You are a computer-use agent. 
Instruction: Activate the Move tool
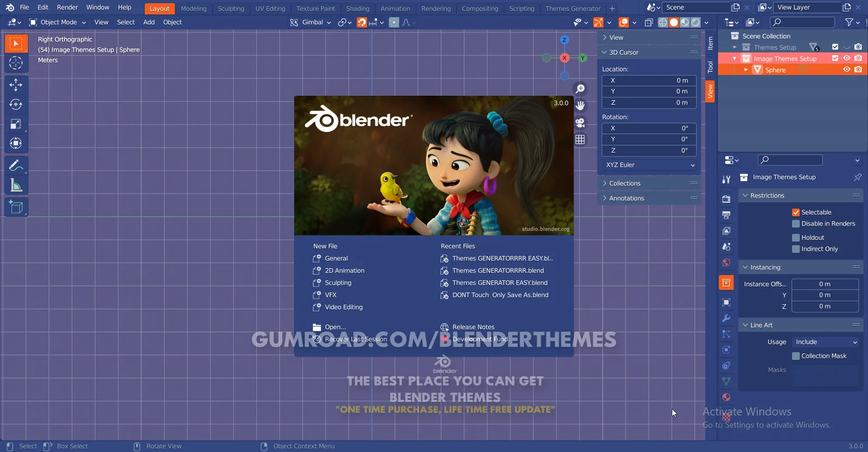click(x=16, y=85)
